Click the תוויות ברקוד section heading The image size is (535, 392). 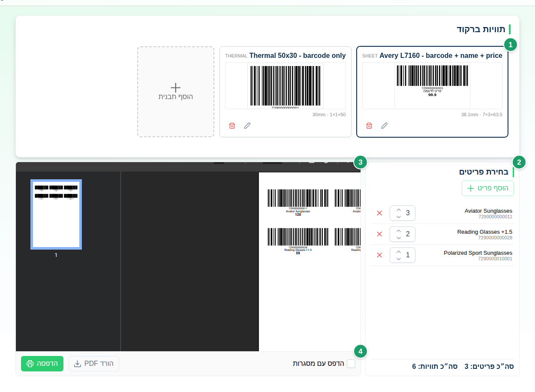(481, 30)
